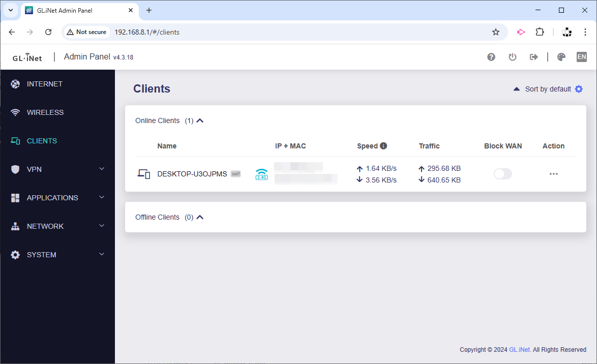Open the GL.iNet copyright link
The image size is (597, 364).
click(520, 350)
